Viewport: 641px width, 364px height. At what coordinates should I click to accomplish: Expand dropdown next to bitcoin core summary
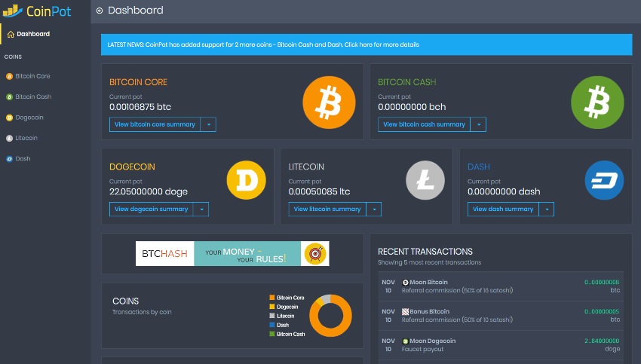pyautogui.click(x=208, y=124)
